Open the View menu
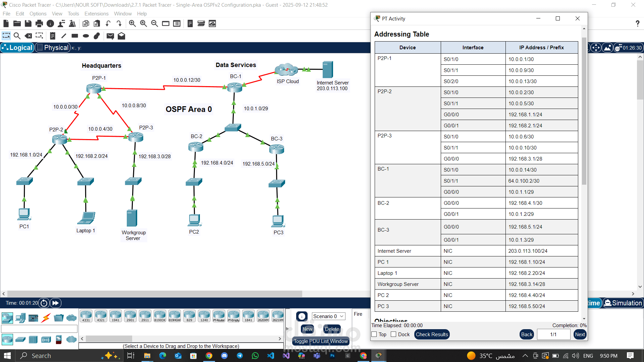644x362 pixels. pyautogui.click(x=57, y=14)
